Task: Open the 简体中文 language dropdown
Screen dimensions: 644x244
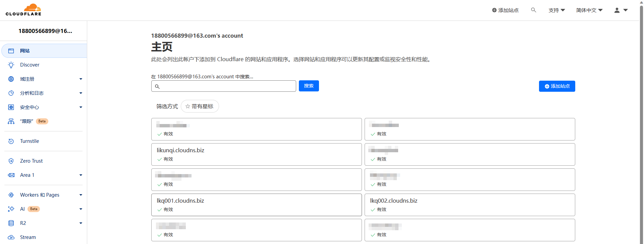Action: point(589,10)
